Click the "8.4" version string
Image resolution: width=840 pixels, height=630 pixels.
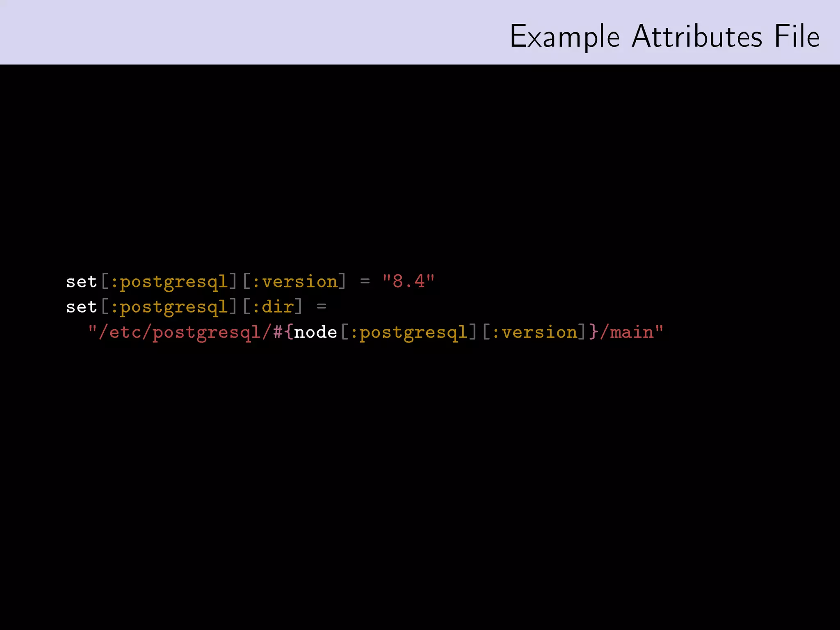408,281
